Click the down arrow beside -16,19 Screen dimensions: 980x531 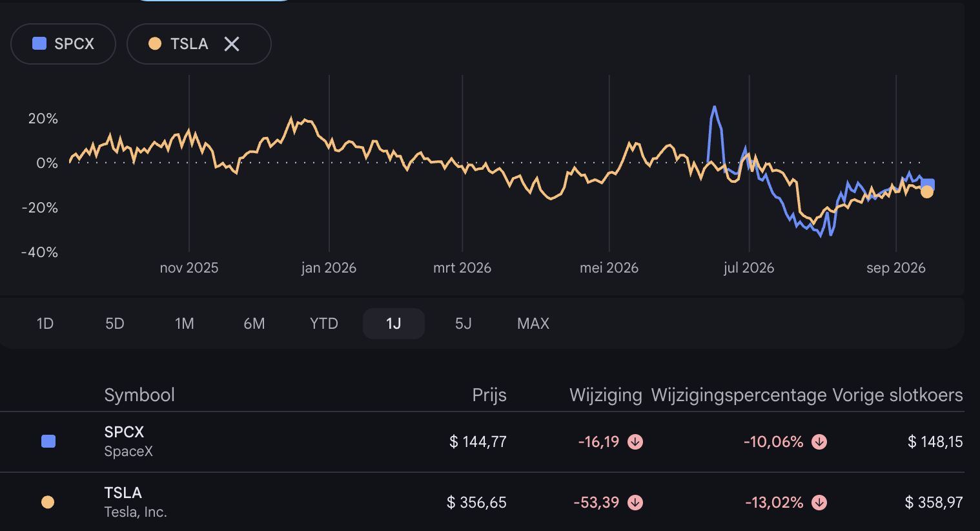(x=635, y=442)
